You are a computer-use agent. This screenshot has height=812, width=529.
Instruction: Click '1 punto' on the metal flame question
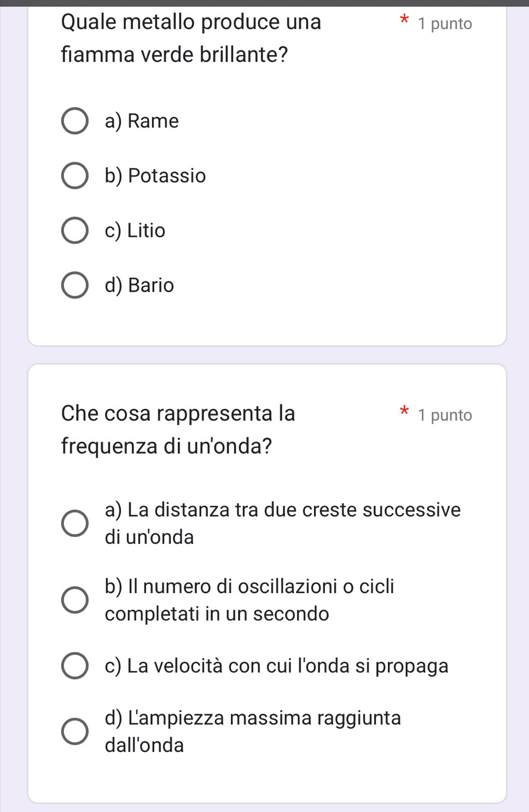444,24
